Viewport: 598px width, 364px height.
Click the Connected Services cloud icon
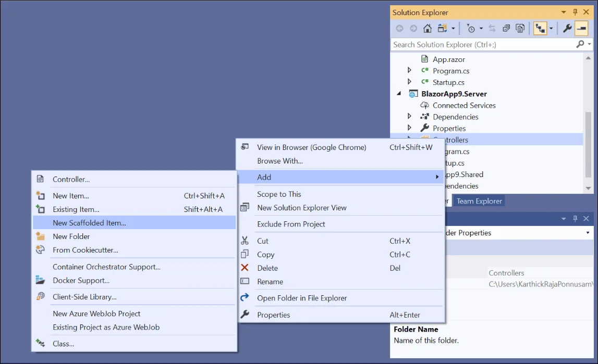424,105
